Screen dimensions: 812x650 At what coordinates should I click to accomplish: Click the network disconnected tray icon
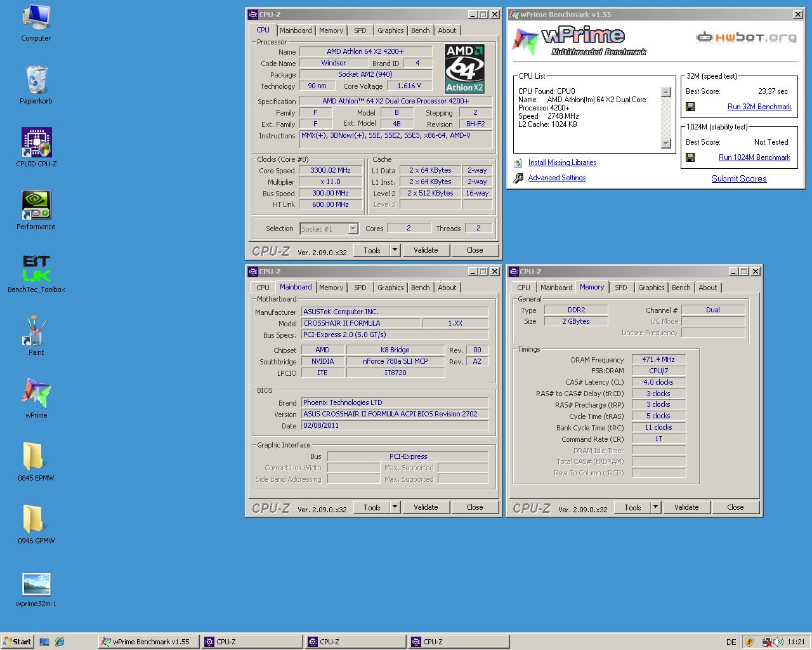(x=766, y=642)
